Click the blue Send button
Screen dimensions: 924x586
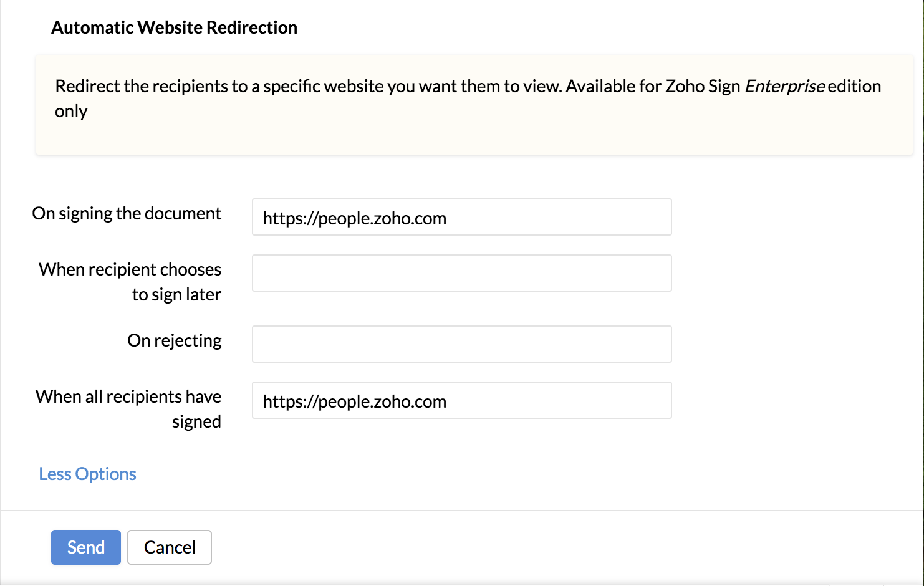pos(86,547)
